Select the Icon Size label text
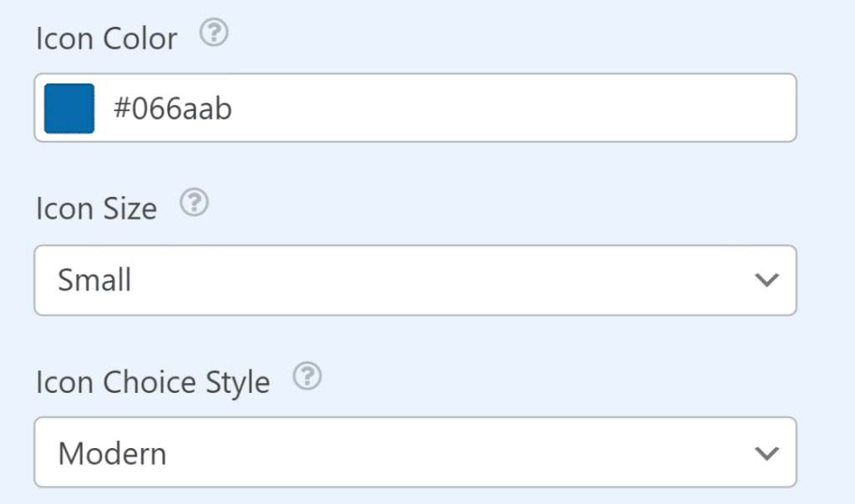Image resolution: width=855 pixels, height=504 pixels. coord(95,209)
